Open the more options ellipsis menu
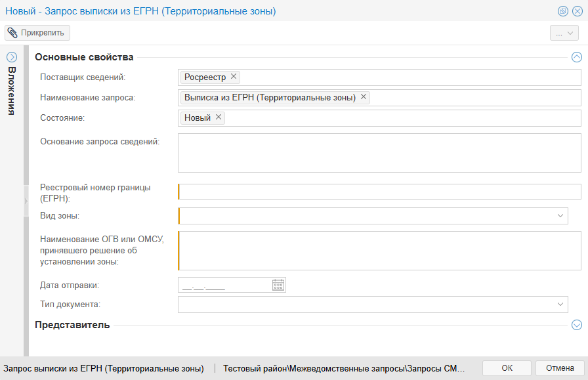Image resolution: width=588 pixels, height=380 pixels. tap(564, 33)
